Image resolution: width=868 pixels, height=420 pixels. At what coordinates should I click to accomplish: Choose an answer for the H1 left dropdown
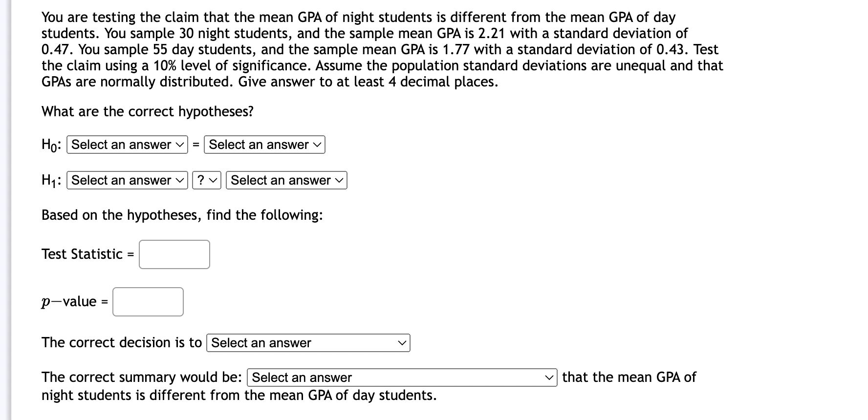(x=126, y=180)
